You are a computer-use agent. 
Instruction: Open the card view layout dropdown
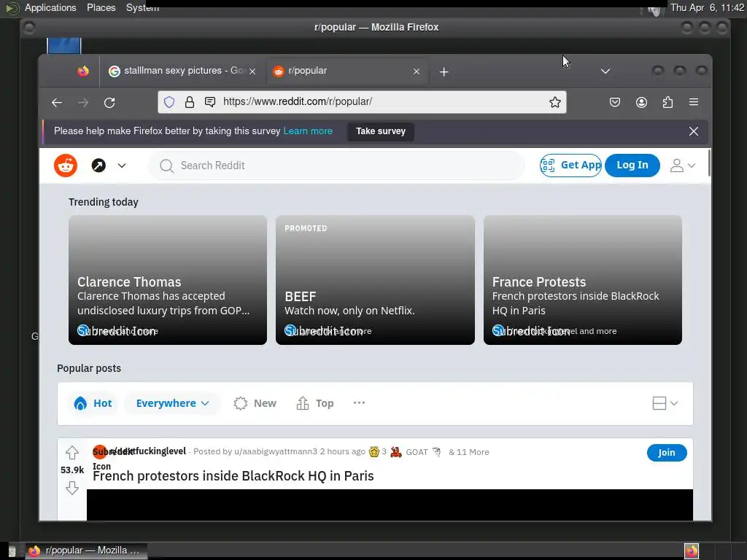[x=665, y=403]
